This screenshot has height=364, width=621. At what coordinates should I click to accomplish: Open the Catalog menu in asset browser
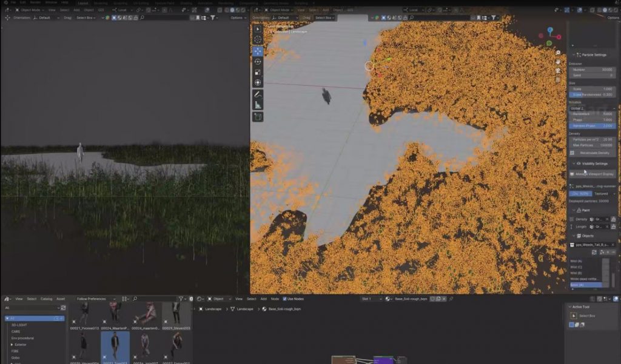click(46, 299)
